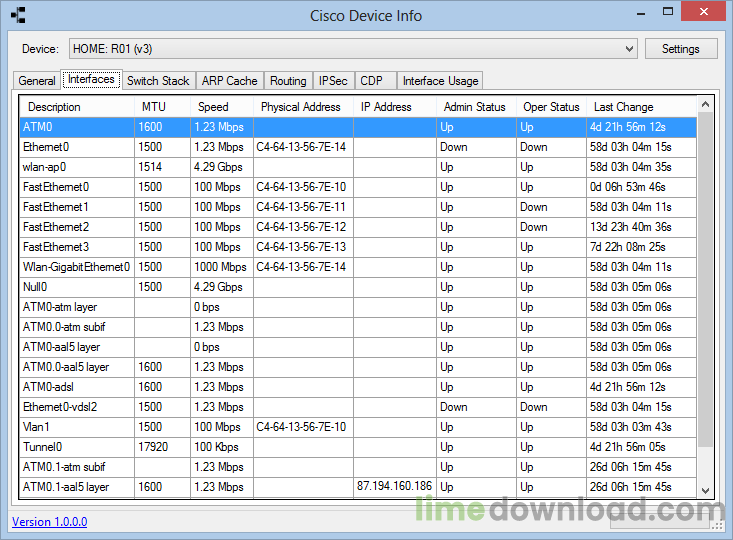Select the Ethernet0-vdsl2 row
Image resolution: width=733 pixels, height=540 pixels.
click(x=358, y=407)
